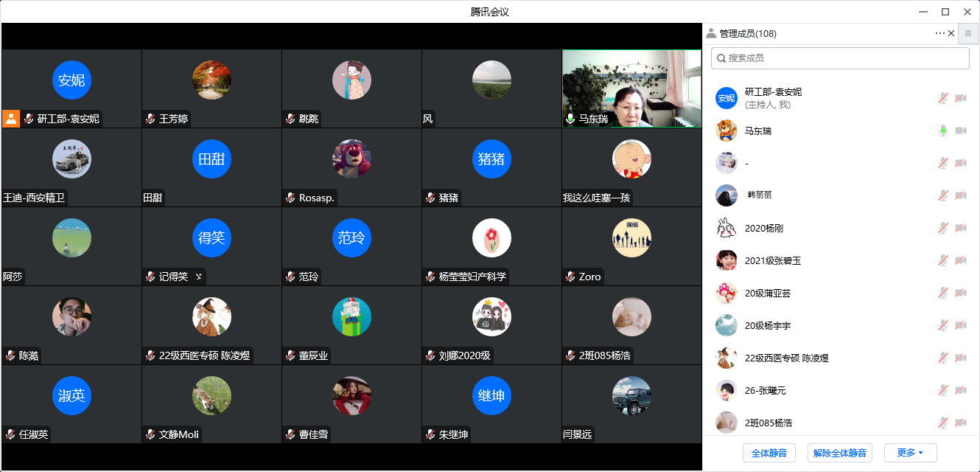Unmute 韩丽丽's microphone in member list

(x=942, y=195)
